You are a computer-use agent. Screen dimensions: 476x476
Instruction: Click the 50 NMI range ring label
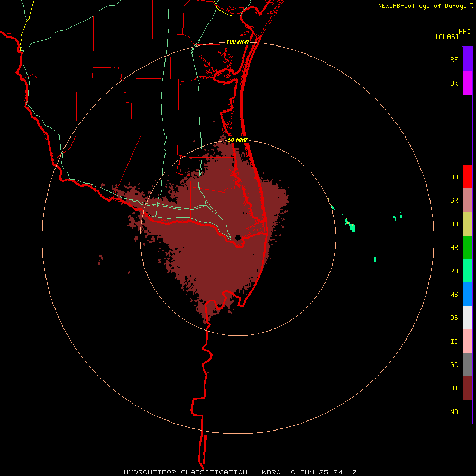pos(237,140)
